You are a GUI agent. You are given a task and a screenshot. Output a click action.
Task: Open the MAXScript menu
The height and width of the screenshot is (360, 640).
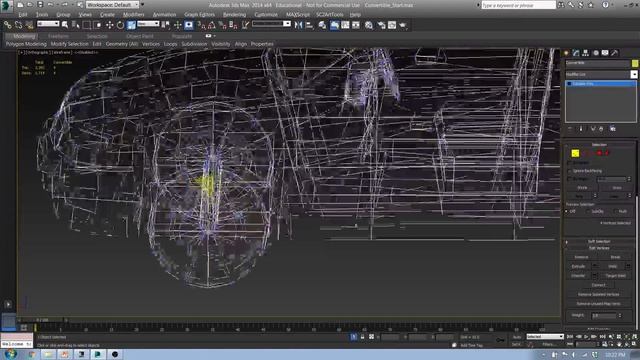click(x=298, y=14)
